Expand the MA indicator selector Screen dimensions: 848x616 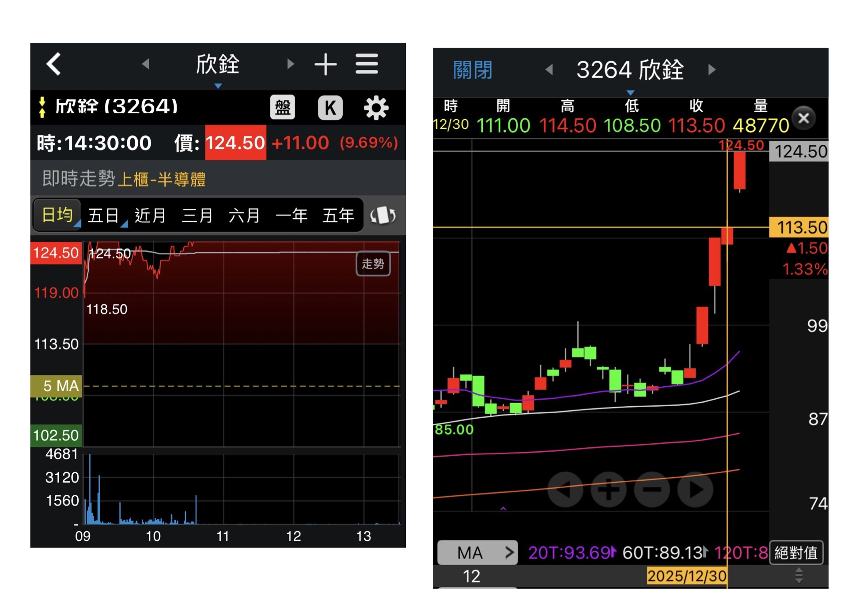[x=477, y=552]
